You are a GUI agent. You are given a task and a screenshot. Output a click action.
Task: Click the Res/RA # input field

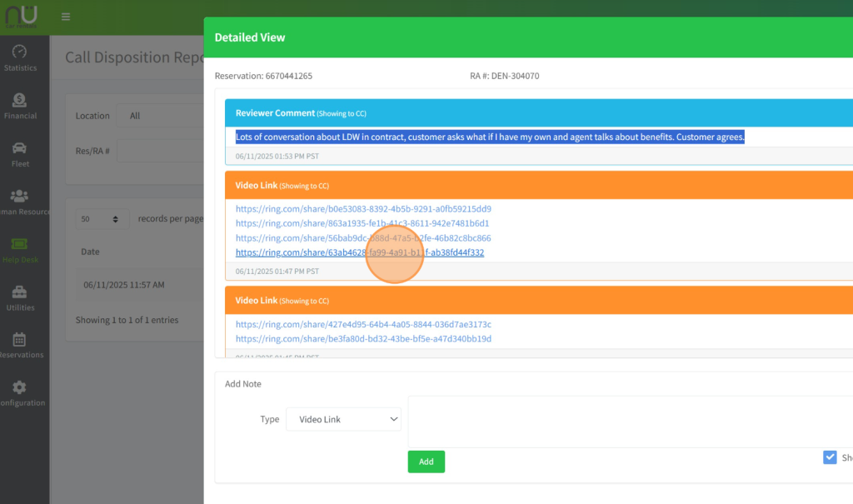tap(162, 151)
